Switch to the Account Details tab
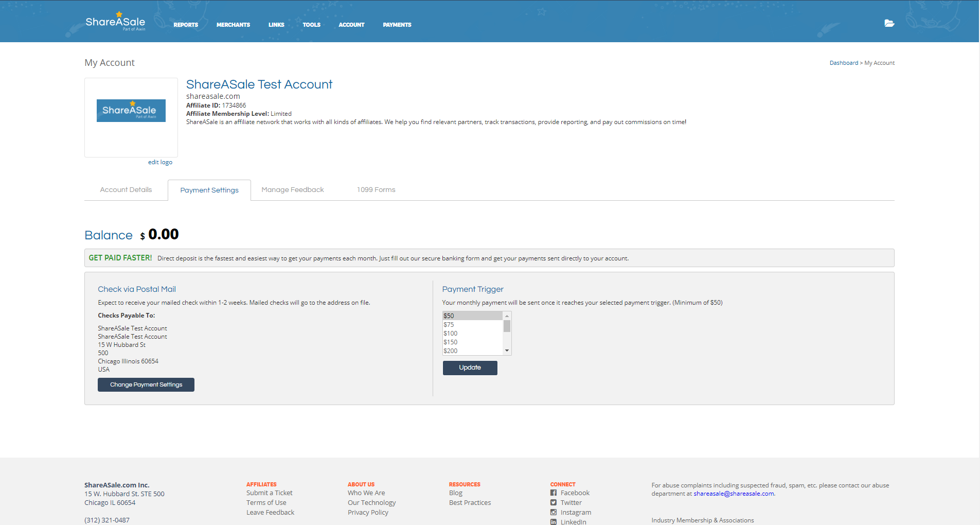Viewport: 980px width, 525px height. click(126, 190)
